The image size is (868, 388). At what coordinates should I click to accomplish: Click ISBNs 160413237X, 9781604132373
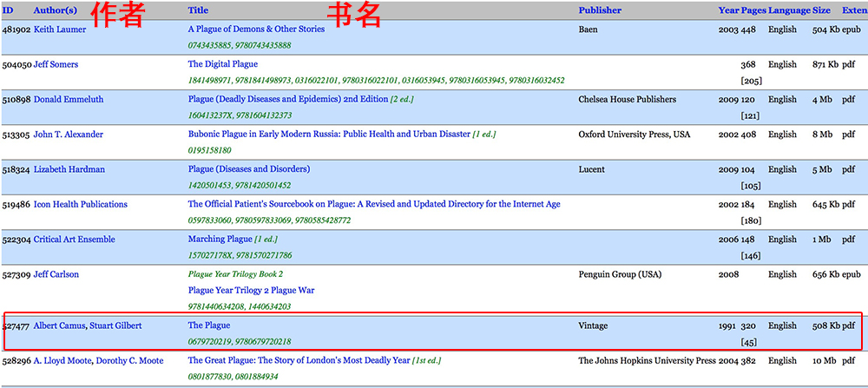(240, 115)
